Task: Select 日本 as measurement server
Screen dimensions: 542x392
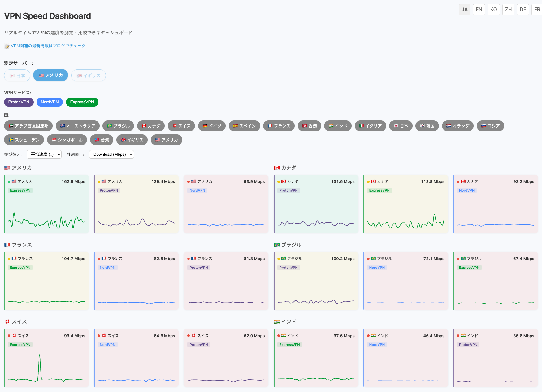Action: point(17,76)
